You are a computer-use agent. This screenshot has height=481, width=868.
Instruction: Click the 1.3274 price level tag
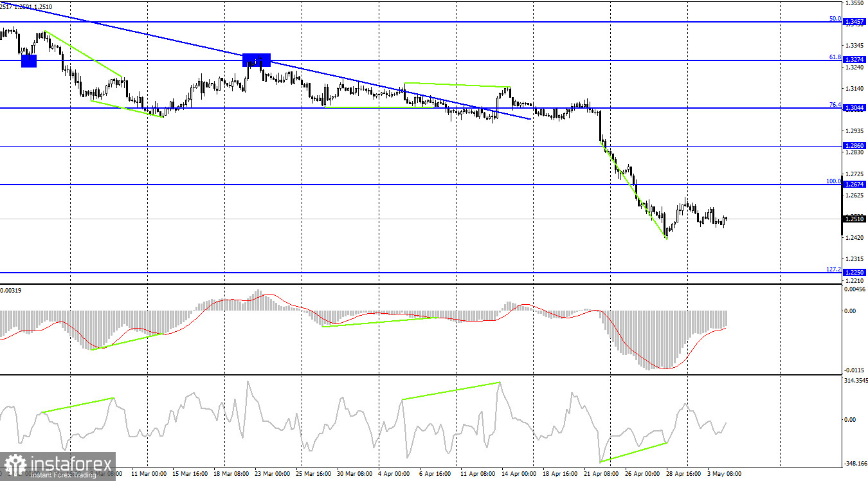click(854, 60)
